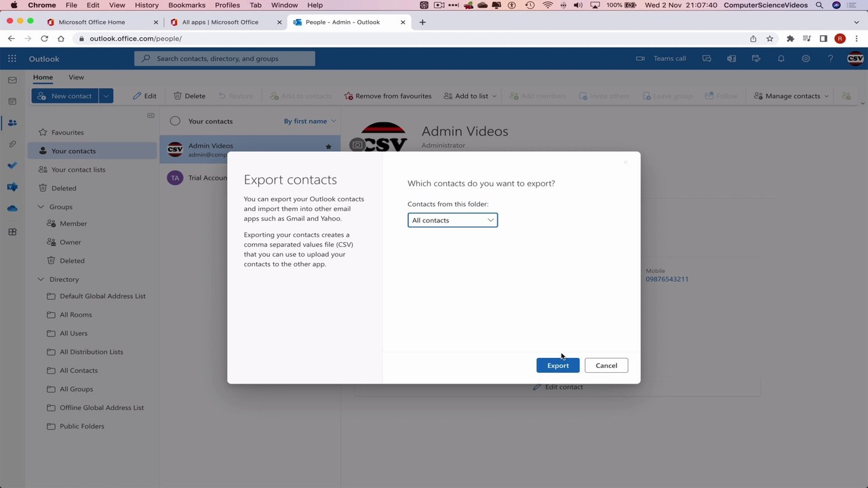Focus the Search contacts field
Screen dimensions: 868x488
225,59
